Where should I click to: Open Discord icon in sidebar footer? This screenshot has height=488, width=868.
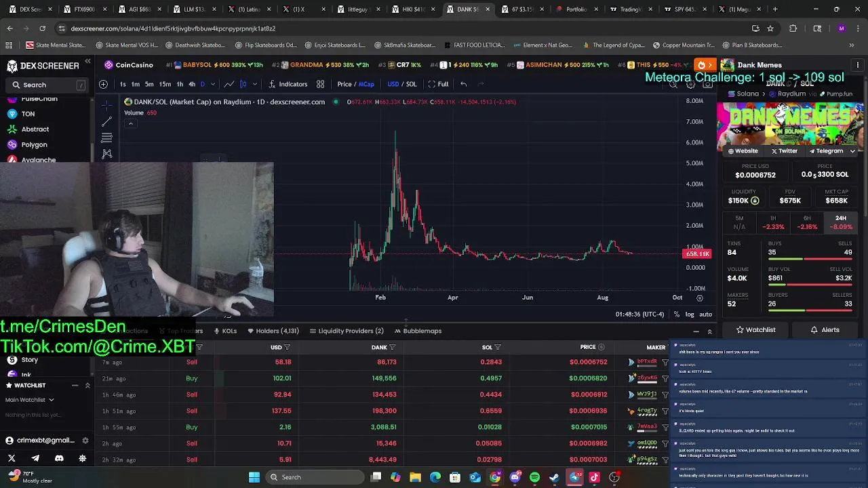pos(59,459)
